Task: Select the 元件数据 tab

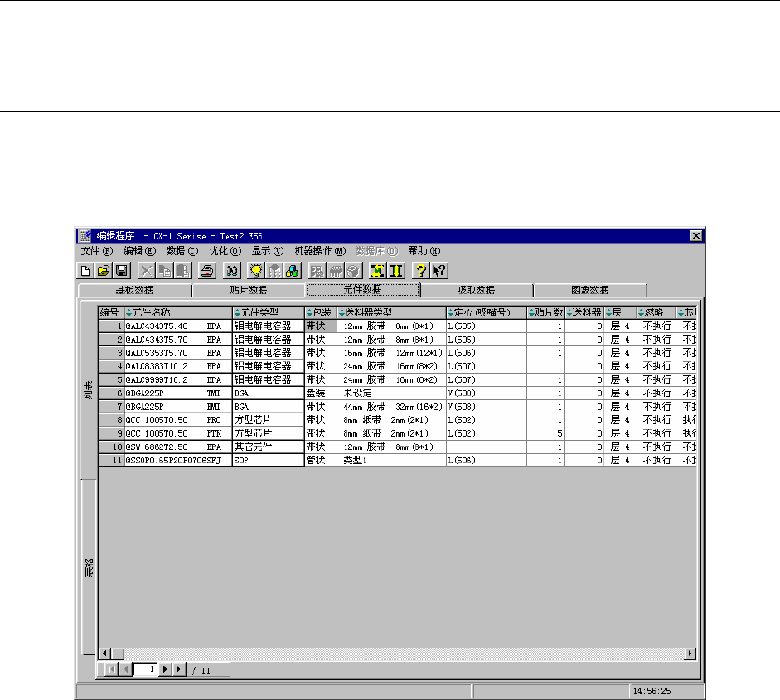Action: pyautogui.click(x=362, y=289)
